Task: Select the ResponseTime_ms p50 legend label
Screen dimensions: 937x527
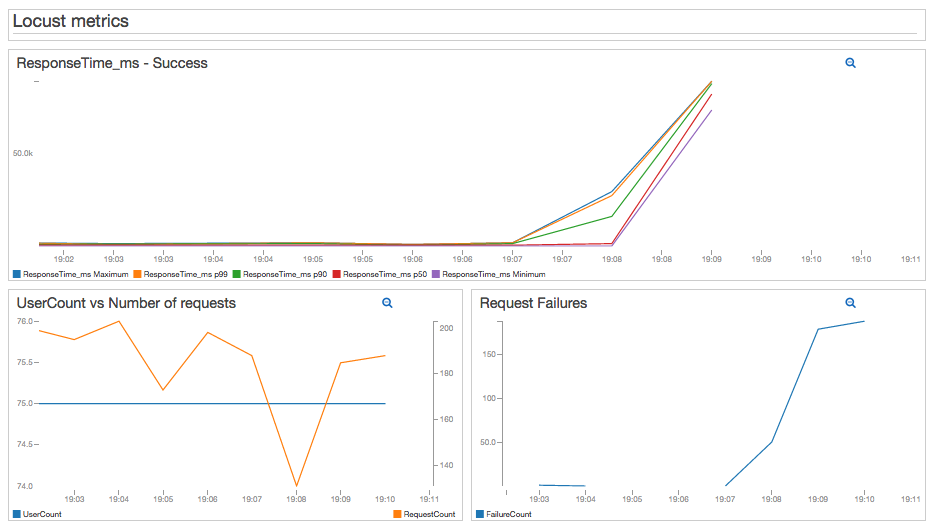Action: click(385, 274)
